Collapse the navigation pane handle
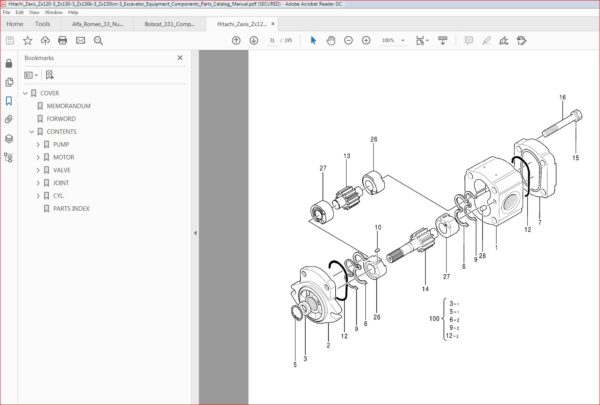Viewport: 600px width, 405px height. (195, 233)
